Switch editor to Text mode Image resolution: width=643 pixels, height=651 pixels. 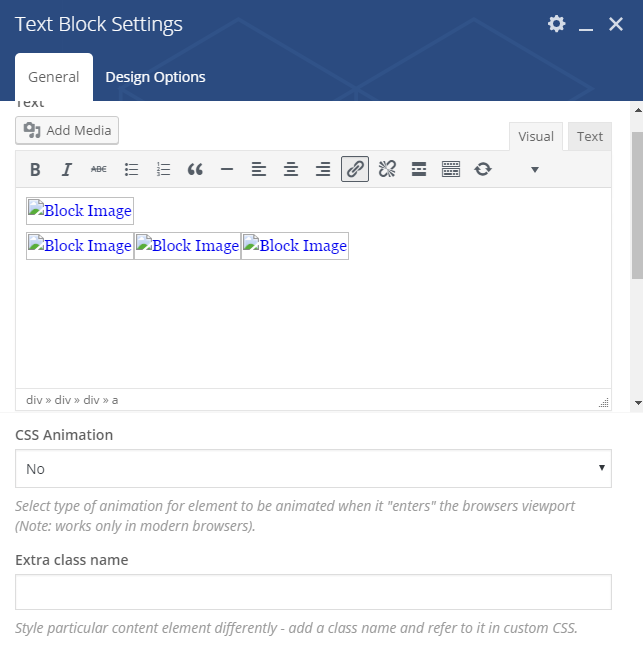tap(589, 136)
